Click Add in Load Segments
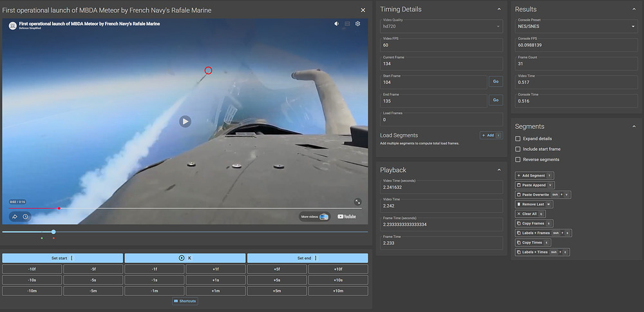Image resolution: width=644 pixels, height=312 pixels. (491, 135)
